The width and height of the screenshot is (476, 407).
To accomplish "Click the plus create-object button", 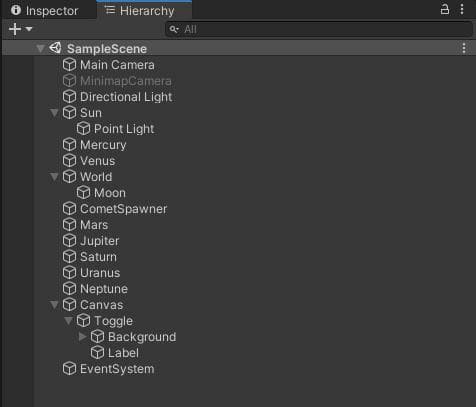I will pyautogui.click(x=15, y=29).
